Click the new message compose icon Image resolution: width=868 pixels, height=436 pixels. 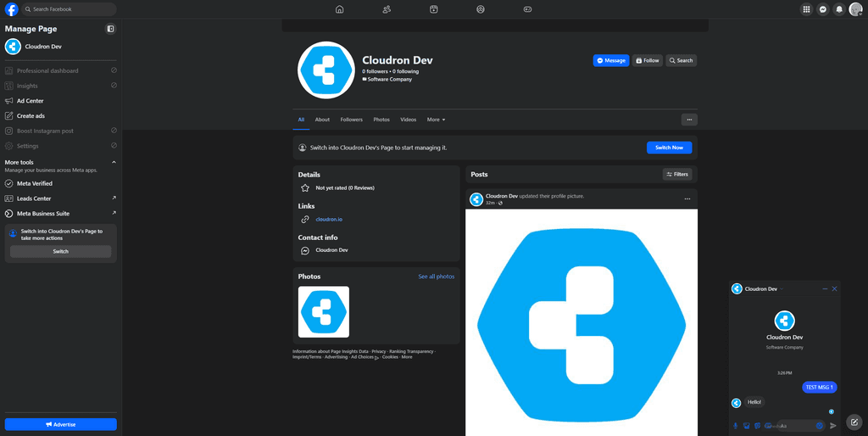(854, 422)
